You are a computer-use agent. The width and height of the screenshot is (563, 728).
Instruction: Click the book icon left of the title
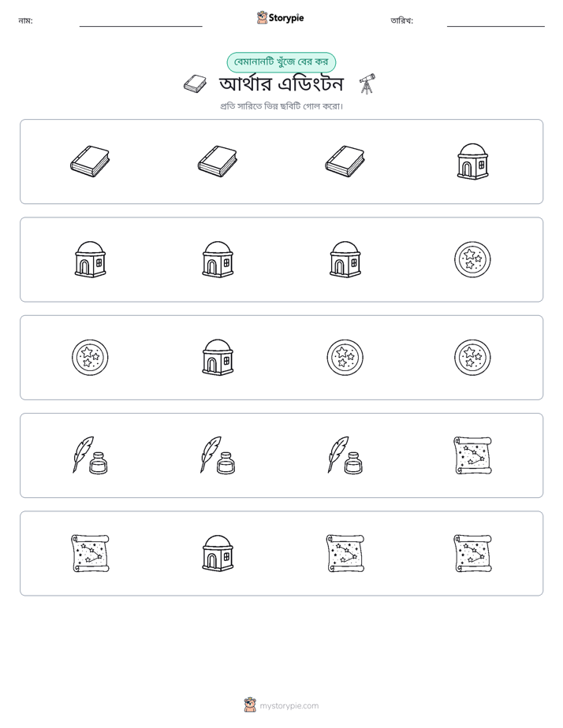click(195, 84)
